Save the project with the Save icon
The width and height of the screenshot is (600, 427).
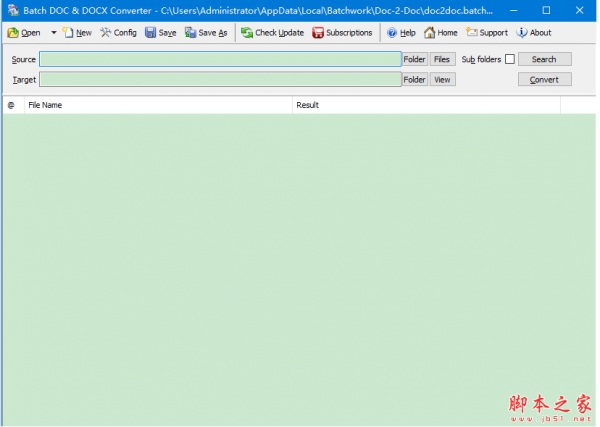tap(160, 33)
